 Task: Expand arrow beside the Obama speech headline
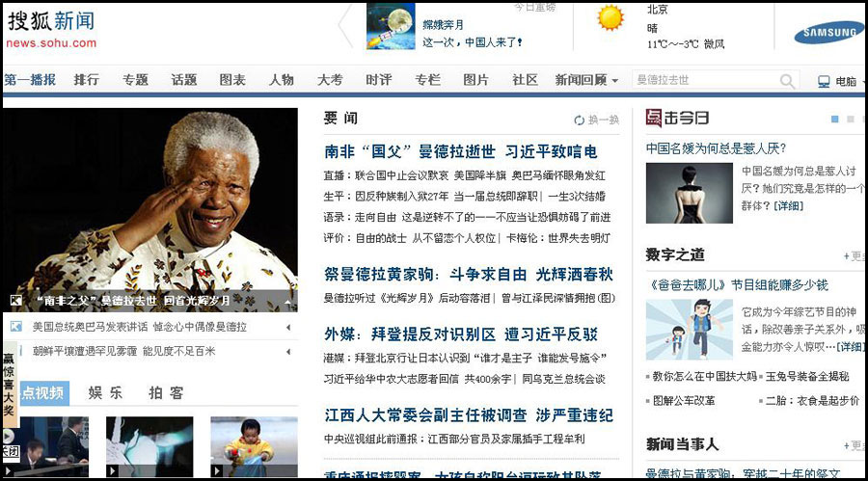(288, 328)
